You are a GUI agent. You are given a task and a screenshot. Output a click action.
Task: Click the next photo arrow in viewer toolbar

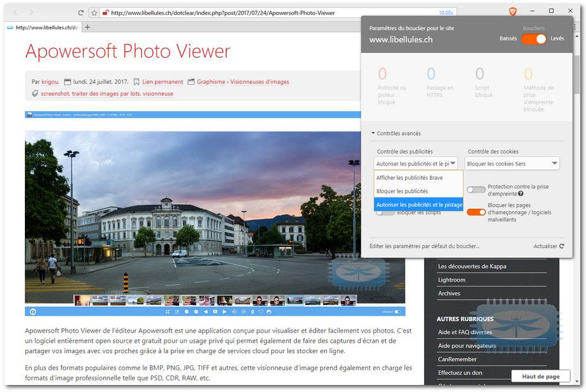(225, 311)
